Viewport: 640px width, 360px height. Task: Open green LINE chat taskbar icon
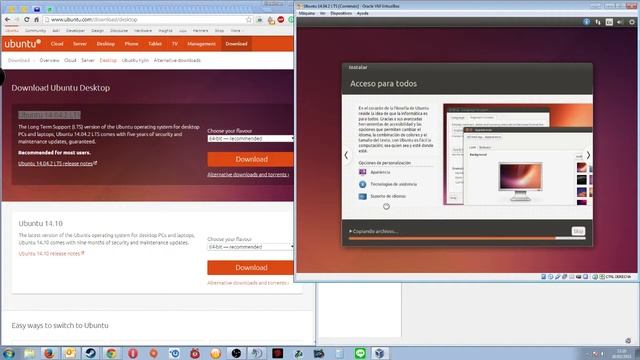click(x=360, y=353)
